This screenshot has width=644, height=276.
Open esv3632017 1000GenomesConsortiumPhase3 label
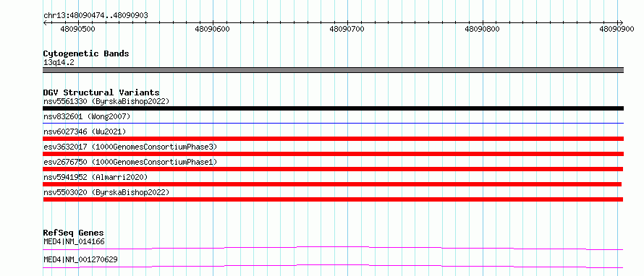pyautogui.click(x=130, y=147)
